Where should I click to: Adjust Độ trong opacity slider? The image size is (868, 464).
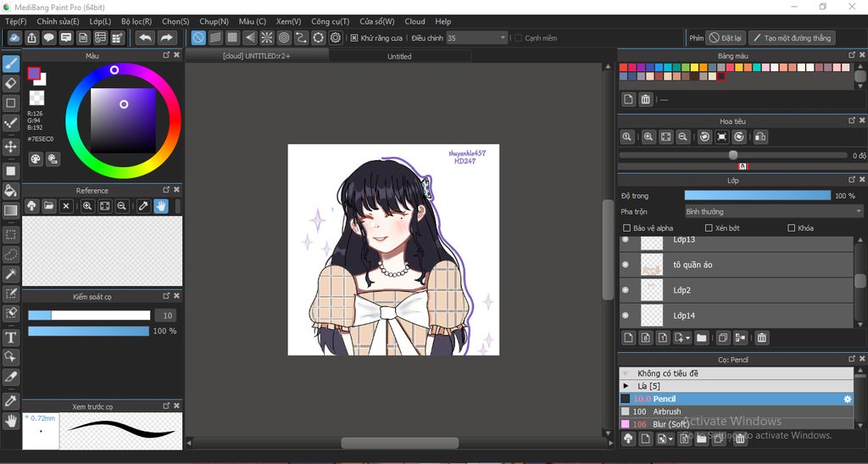pos(757,195)
